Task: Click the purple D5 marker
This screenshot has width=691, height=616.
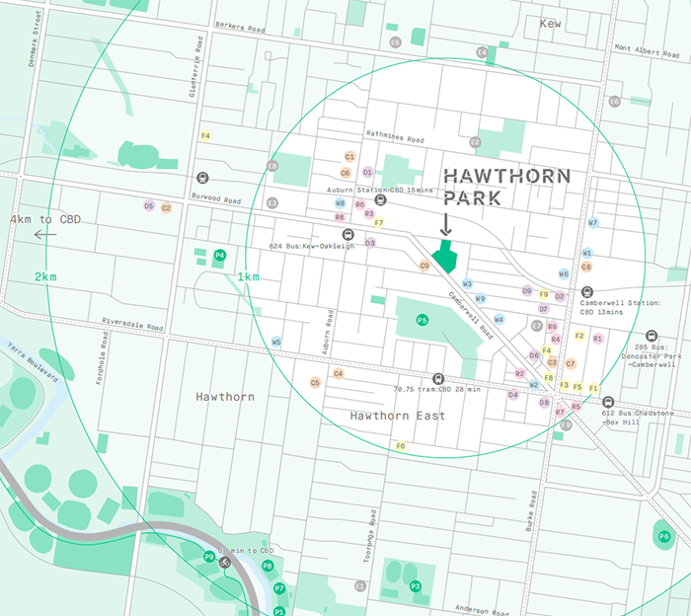Action: [x=149, y=205]
